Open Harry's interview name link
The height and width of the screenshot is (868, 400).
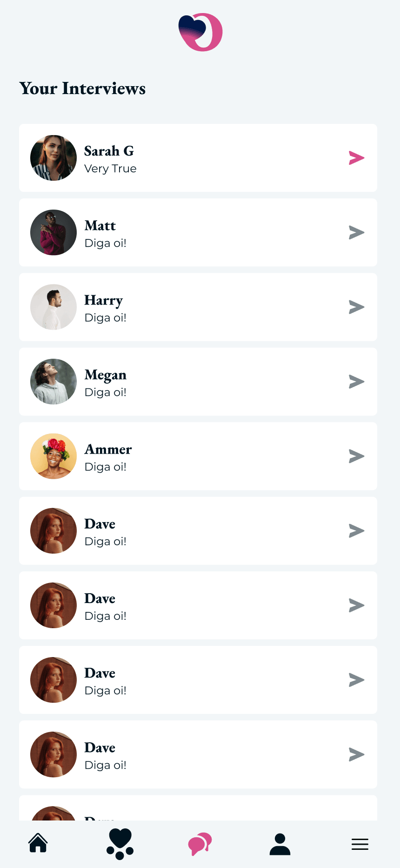coord(104,300)
